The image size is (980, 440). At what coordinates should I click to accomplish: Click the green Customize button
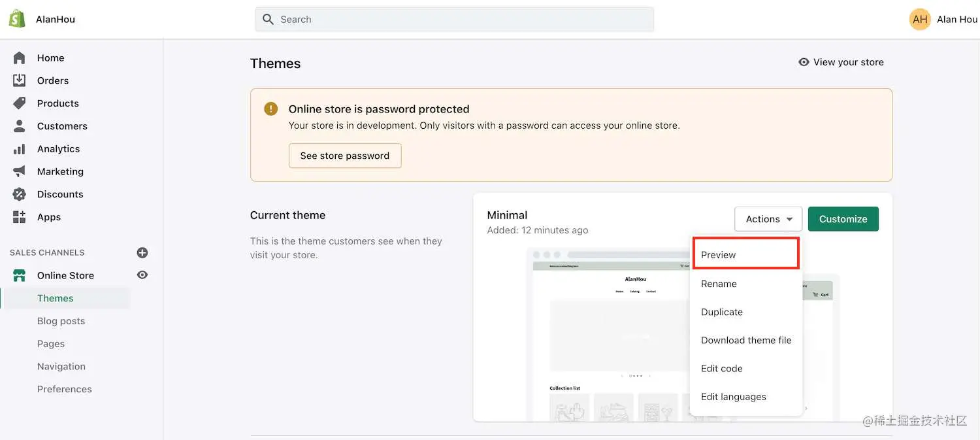coord(843,219)
